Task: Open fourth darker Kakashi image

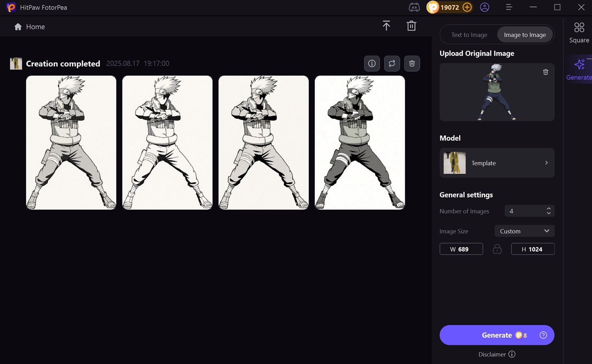Action: (360, 143)
